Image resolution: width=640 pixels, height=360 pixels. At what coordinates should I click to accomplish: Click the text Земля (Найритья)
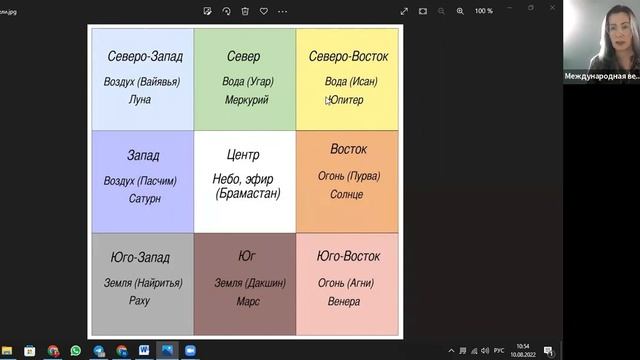pos(143,283)
